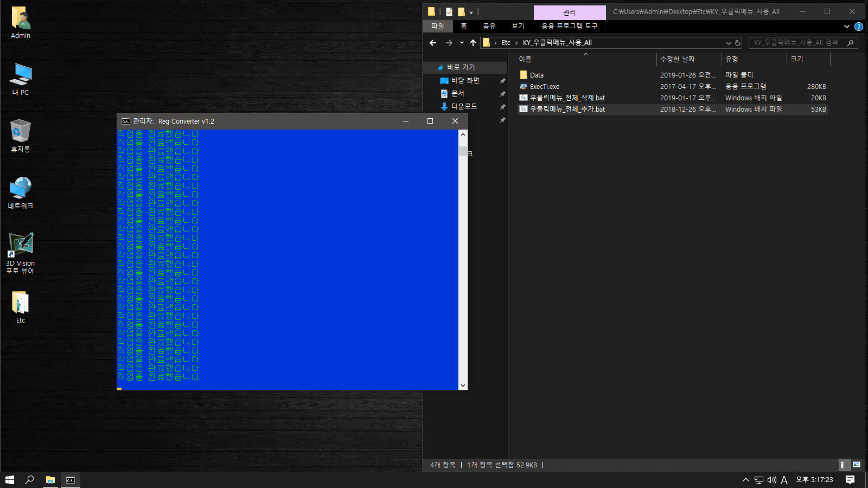Open breadcrumb root folder icon chevron
The width and height of the screenshot is (868, 488).
click(495, 43)
